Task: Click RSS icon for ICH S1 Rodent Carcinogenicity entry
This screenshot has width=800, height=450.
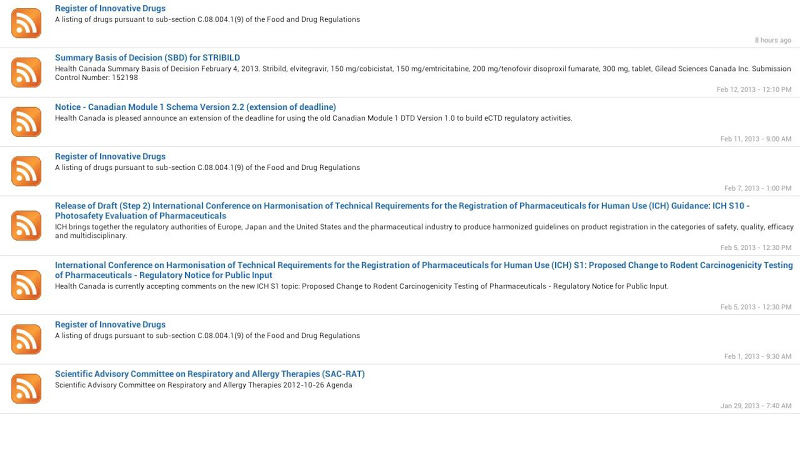Action: click(26, 285)
